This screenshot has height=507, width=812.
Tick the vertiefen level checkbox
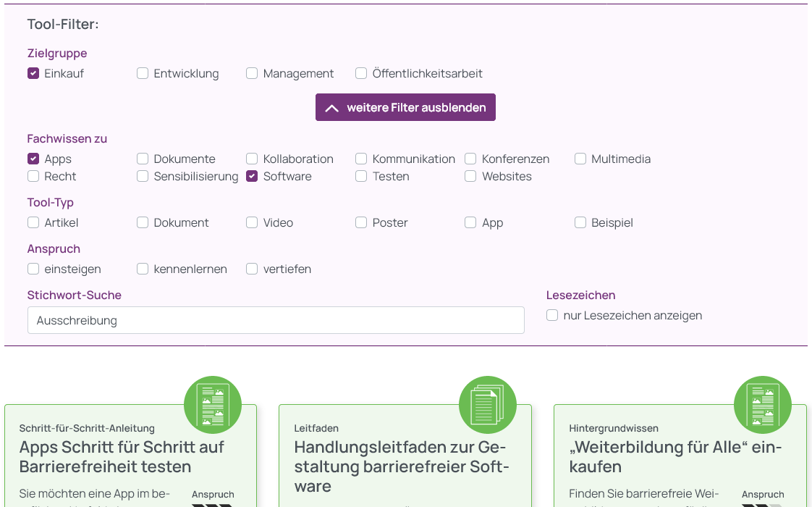pos(252,269)
